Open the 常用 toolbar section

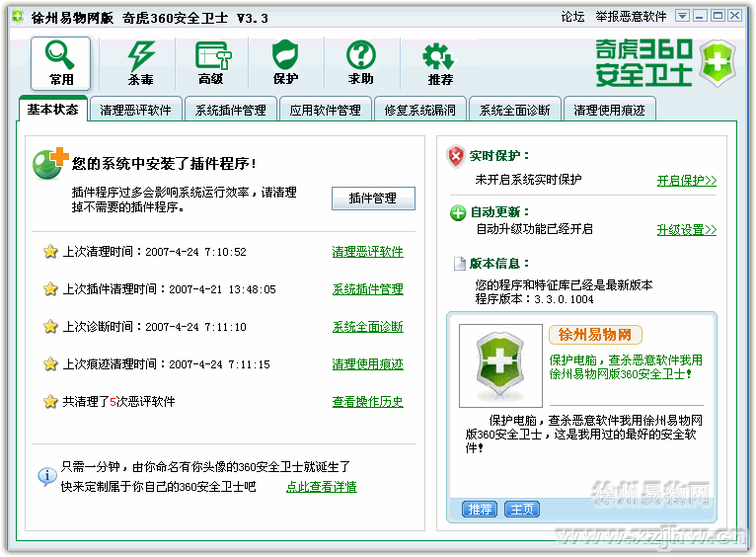tap(61, 63)
